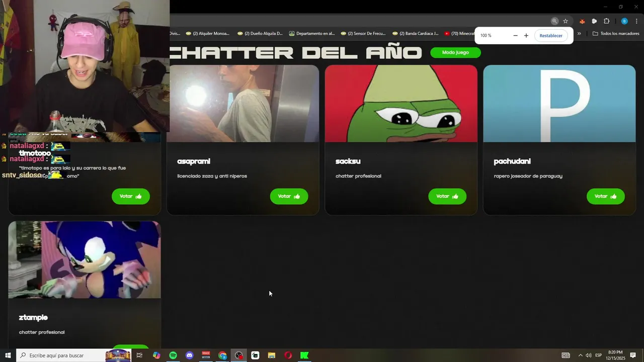Click description 'licenciado zaza y anti niperos'
The height and width of the screenshot is (362, 644).
pos(212,176)
